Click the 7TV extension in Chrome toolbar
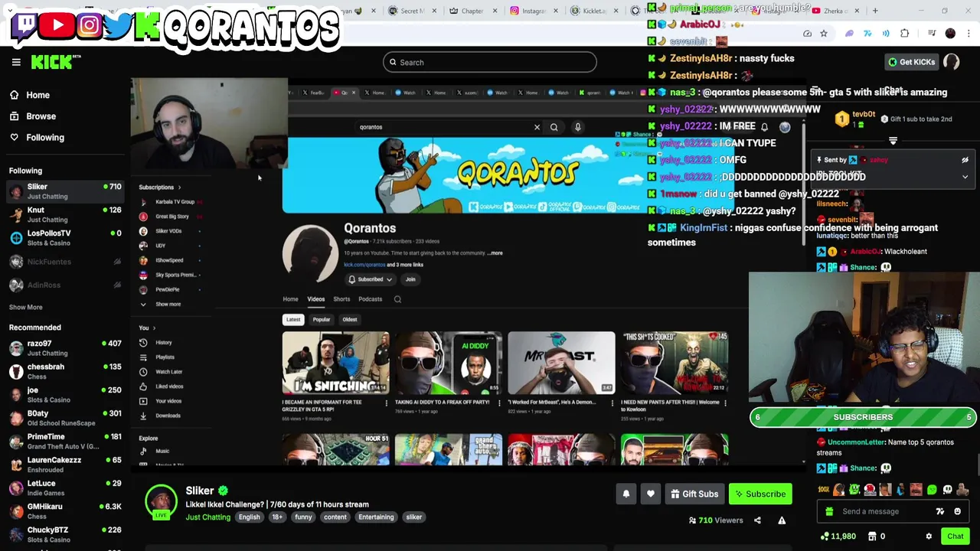 coord(867,34)
